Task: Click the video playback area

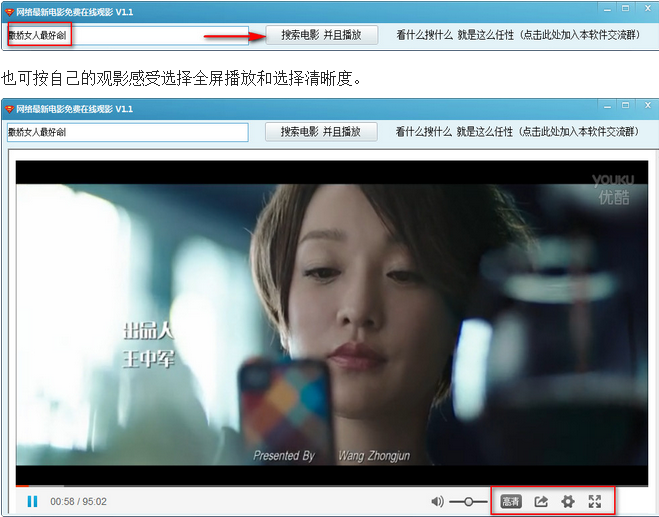Action: (x=332, y=324)
